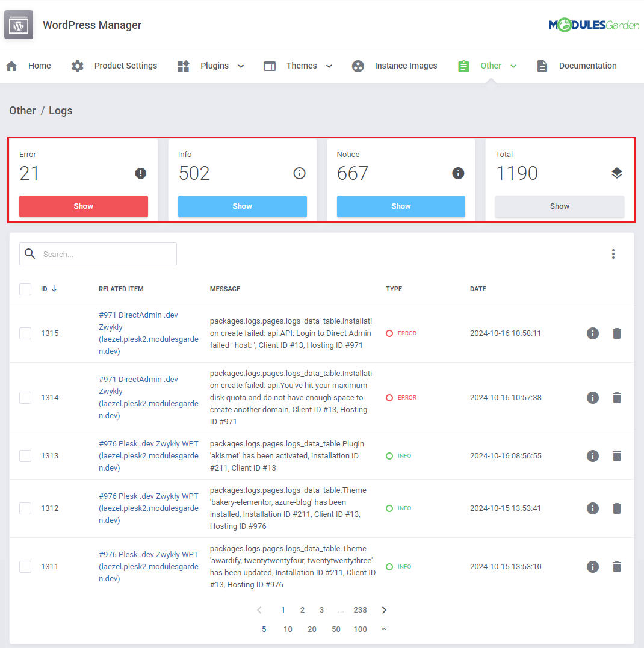Image resolution: width=644 pixels, height=648 pixels.
Task: Delete log entry 1311
Action: tap(617, 567)
